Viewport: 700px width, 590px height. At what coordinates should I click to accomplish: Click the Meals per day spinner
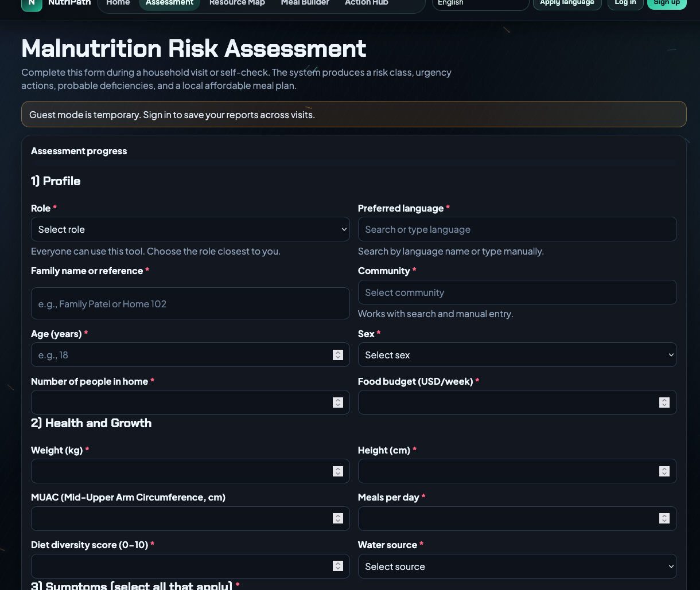pyautogui.click(x=664, y=518)
